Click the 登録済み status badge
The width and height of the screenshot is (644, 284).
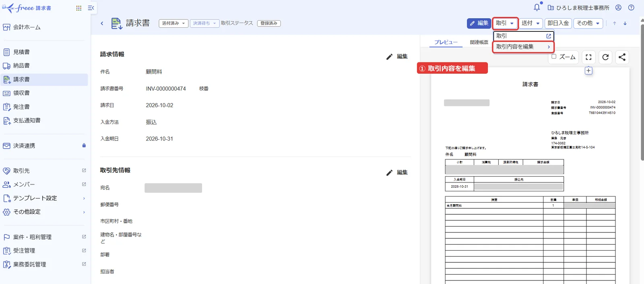269,23
